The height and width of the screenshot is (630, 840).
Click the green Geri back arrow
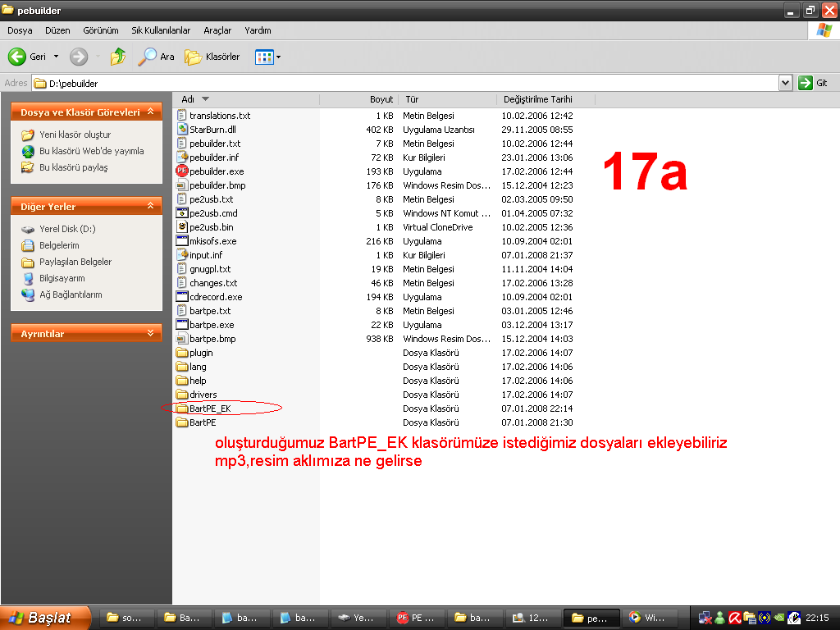click(x=16, y=57)
